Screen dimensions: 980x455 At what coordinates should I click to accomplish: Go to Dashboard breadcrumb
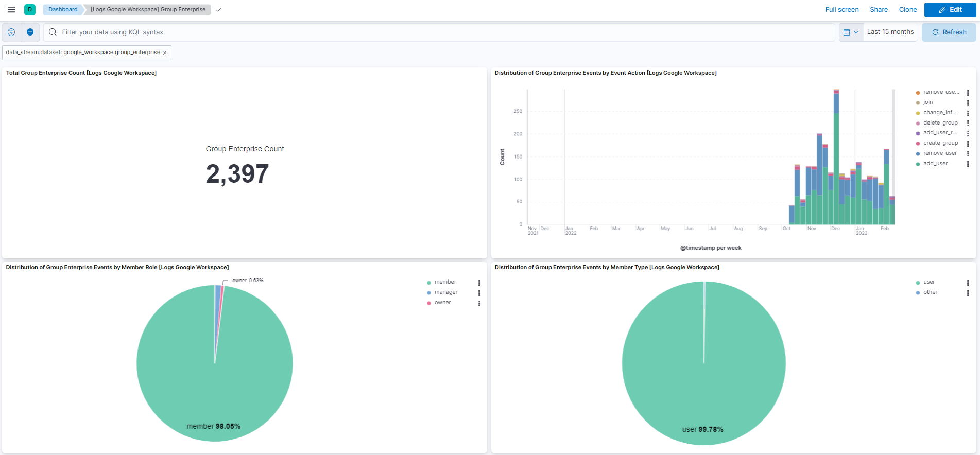pyautogui.click(x=63, y=9)
